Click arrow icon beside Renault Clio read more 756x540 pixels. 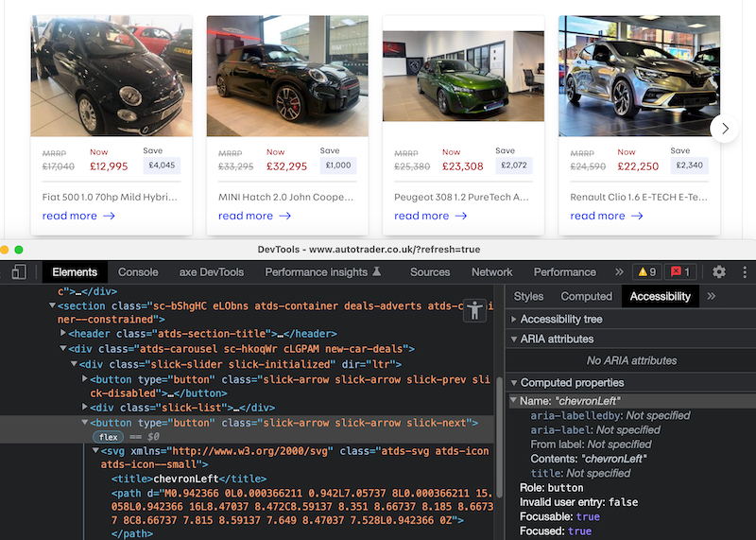(x=637, y=216)
